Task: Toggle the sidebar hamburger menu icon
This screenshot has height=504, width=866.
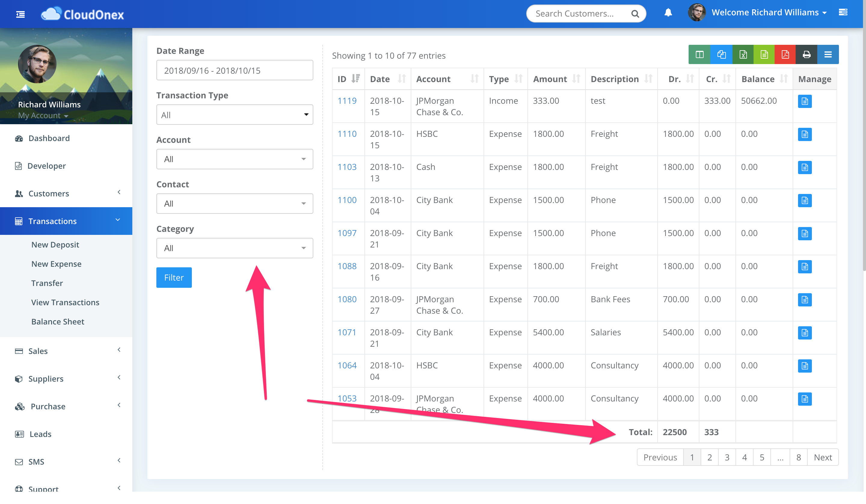Action: click(x=20, y=14)
